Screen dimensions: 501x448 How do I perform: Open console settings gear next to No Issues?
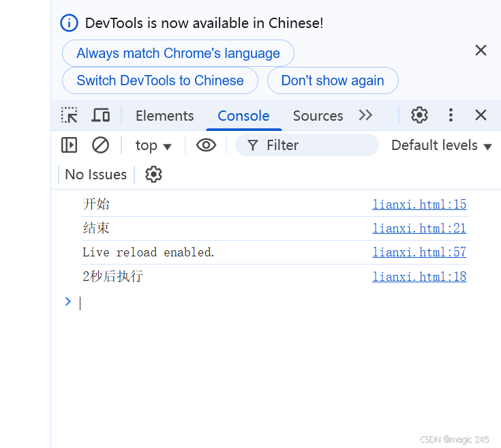(153, 175)
